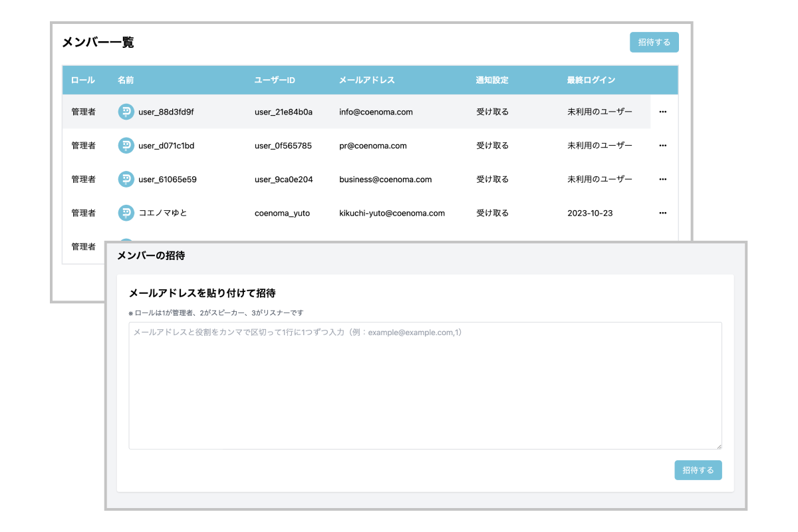
Task: Open three-dot menu for info@coenoma.com row
Action: [x=662, y=112]
